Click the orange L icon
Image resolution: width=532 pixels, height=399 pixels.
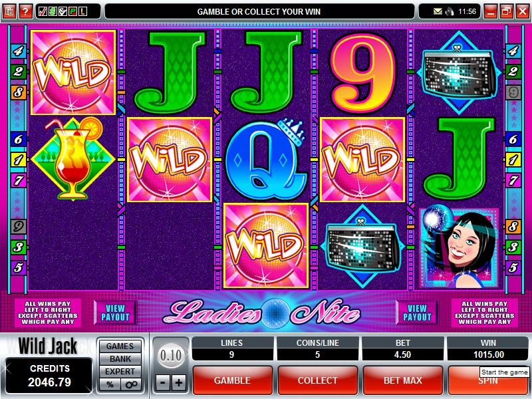pyautogui.click(x=82, y=11)
